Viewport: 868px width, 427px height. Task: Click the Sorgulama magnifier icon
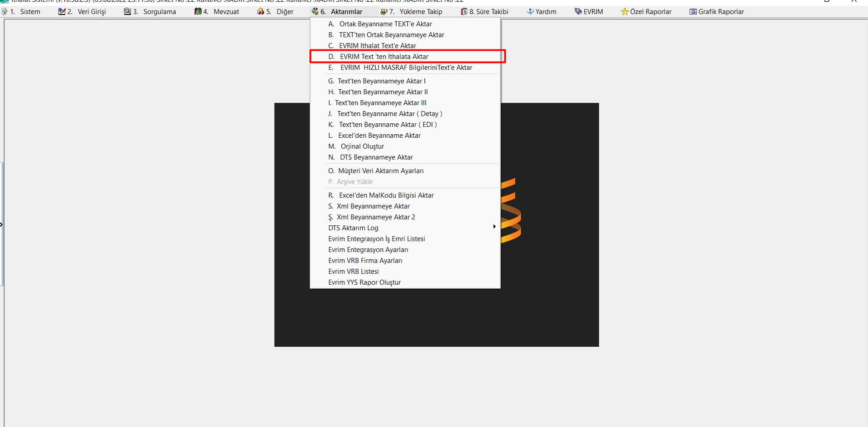tap(127, 11)
